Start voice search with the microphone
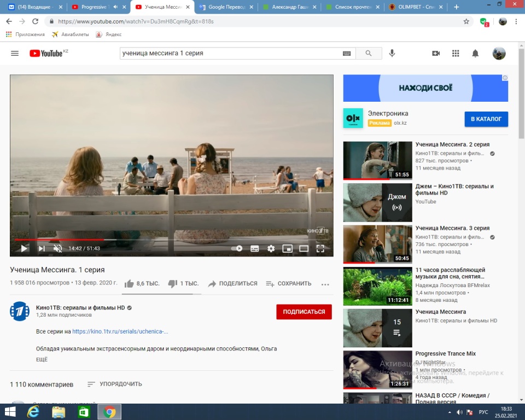Image resolution: width=525 pixels, height=420 pixels. click(x=392, y=53)
